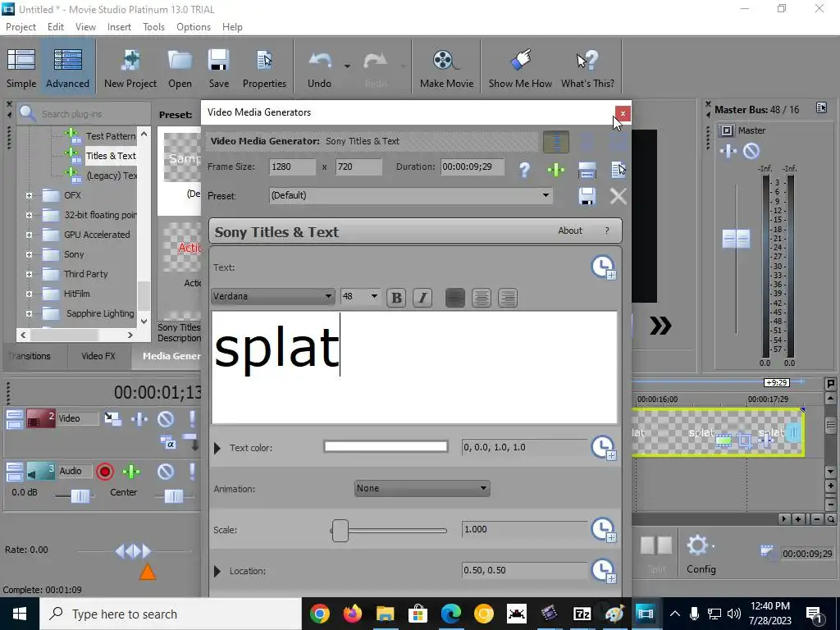Image resolution: width=840 pixels, height=630 pixels.
Task: Expand the Location section
Action: click(x=217, y=571)
